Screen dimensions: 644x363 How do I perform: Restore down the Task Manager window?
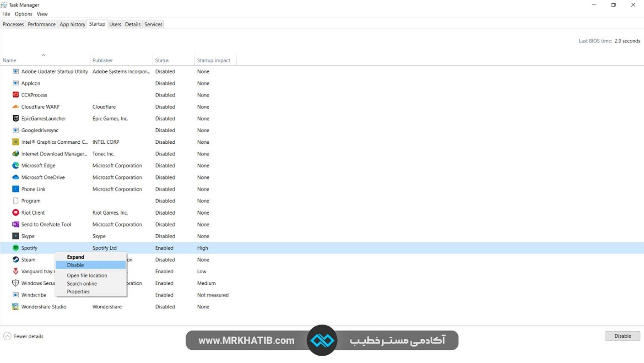point(613,5)
